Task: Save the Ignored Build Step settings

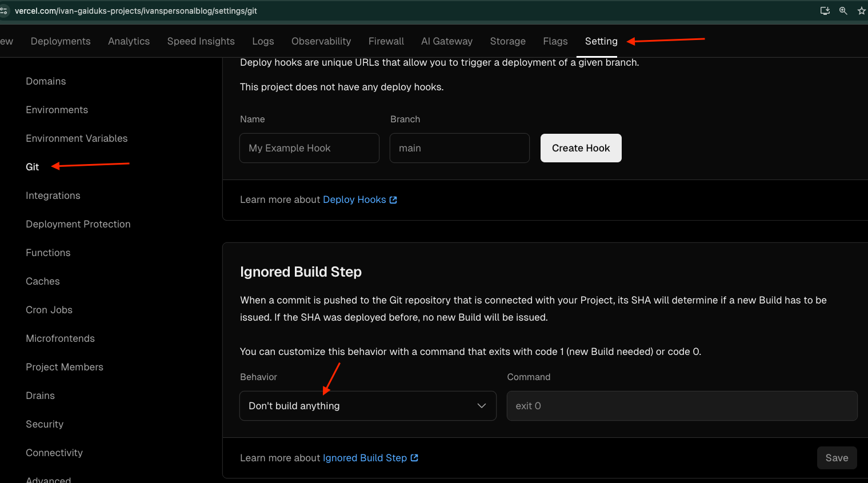Action: pos(837,457)
